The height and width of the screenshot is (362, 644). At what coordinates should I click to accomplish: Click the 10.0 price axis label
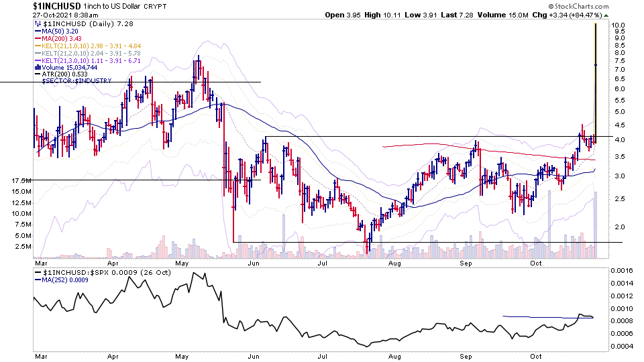click(x=618, y=25)
